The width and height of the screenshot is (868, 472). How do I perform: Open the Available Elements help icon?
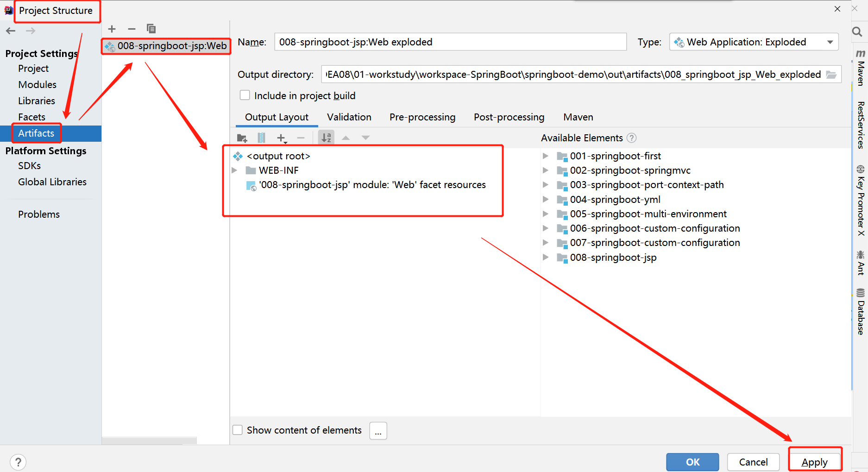[631, 138]
